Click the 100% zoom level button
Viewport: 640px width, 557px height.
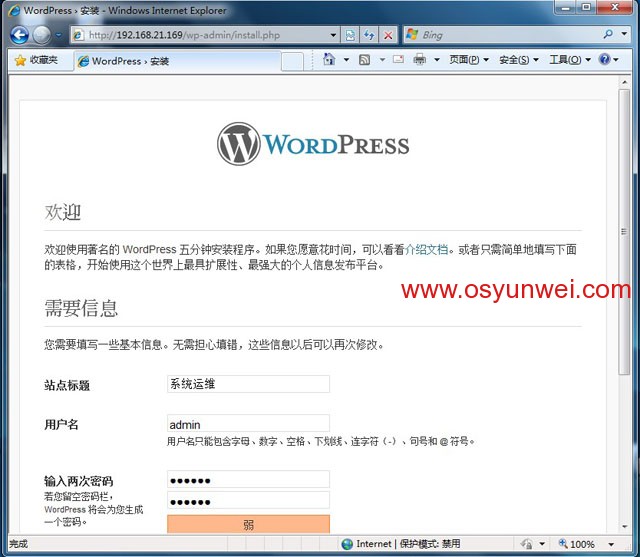pyautogui.click(x=576, y=544)
